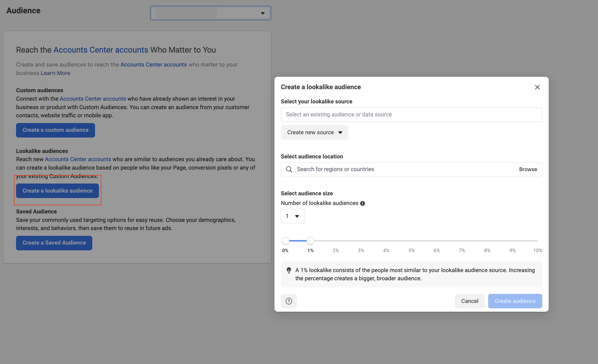Screen dimensions: 598x364
Task: Close the lookalike audience dialog
Action: click(537, 87)
